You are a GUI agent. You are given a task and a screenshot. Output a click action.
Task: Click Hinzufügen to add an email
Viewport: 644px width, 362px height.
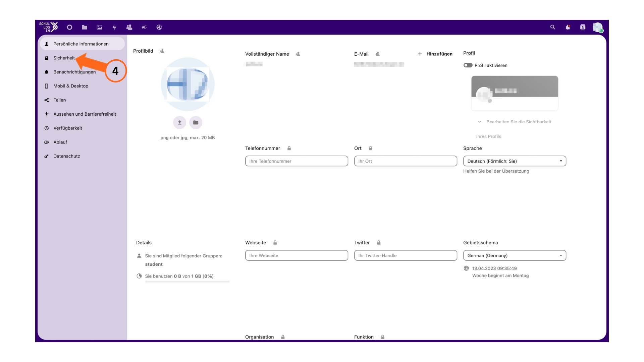(x=435, y=54)
